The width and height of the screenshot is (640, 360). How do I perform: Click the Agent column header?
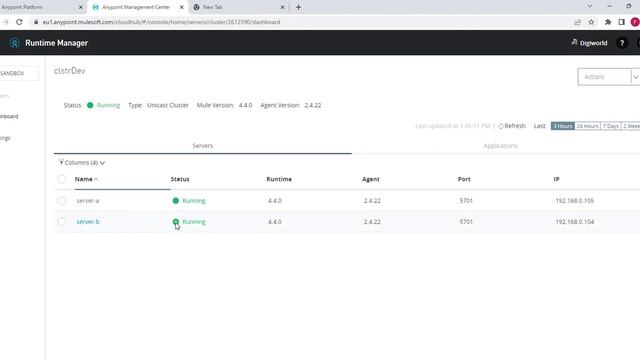coord(371,179)
